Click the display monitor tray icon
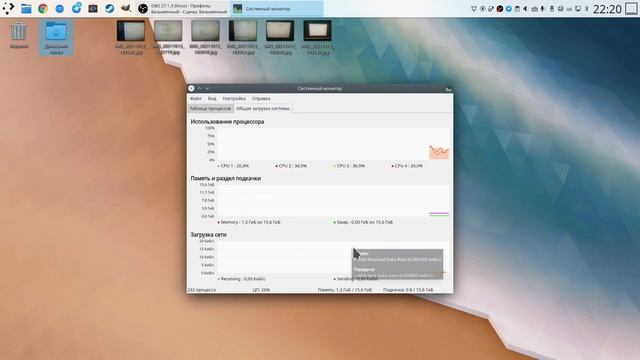Image resolution: width=640 pixels, height=360 pixels. [x=578, y=9]
